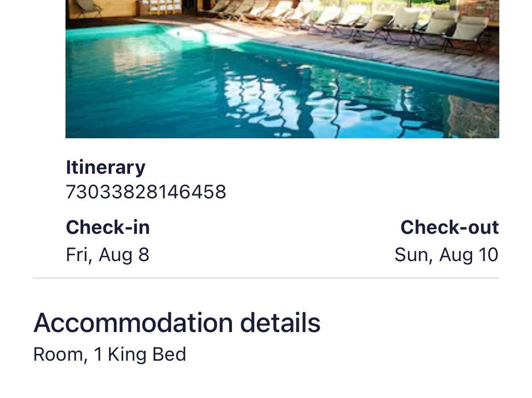Click the Check-in label
Screen dimensions: 532x398
[x=107, y=228]
